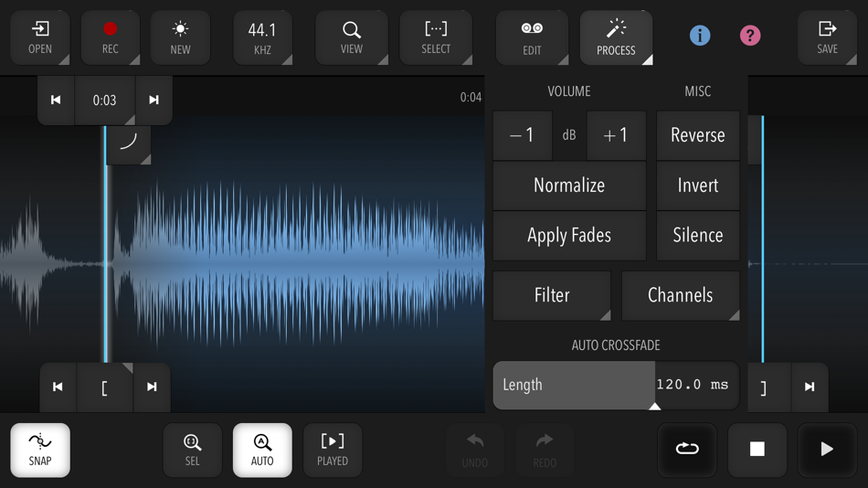Move selection end to next point
868x488 pixels.
810,387
